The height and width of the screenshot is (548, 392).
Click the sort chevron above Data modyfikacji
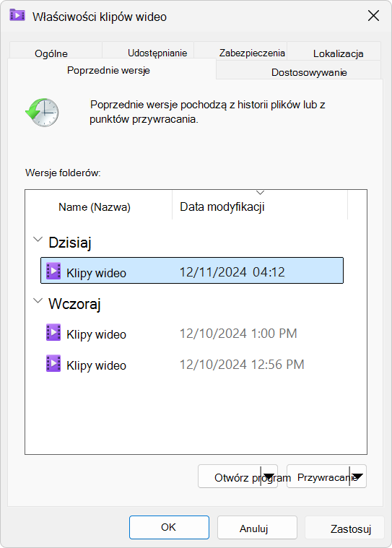tap(261, 193)
